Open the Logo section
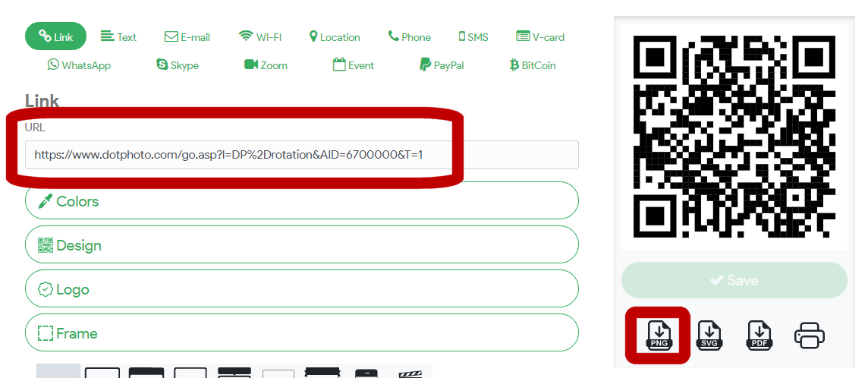This screenshot has height=378, width=868. (x=302, y=289)
